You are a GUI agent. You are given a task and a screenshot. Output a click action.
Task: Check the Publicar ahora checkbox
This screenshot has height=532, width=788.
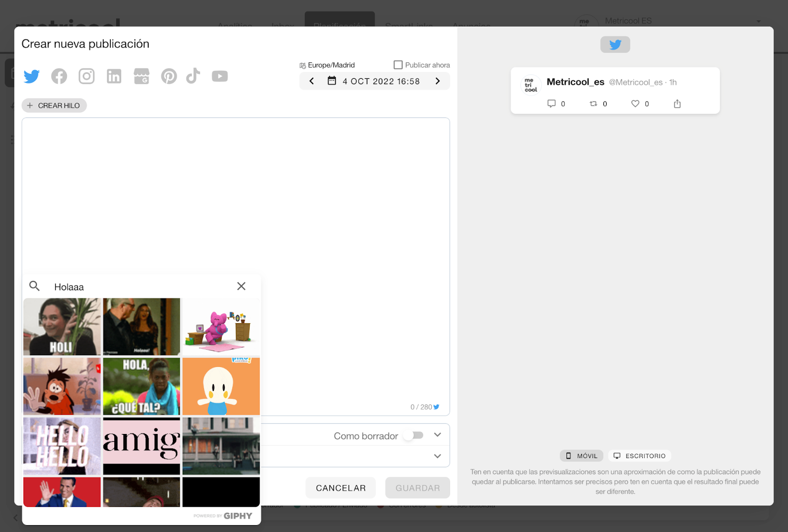[x=398, y=65]
